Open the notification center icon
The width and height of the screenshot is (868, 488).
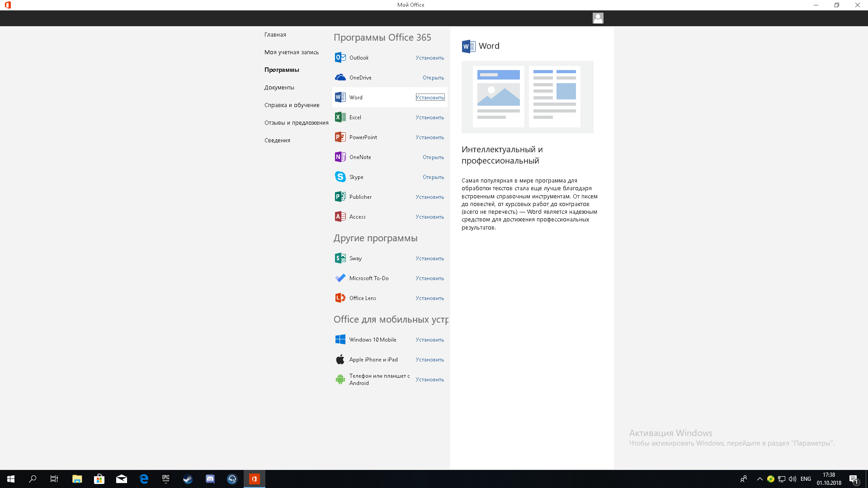coord(854,479)
